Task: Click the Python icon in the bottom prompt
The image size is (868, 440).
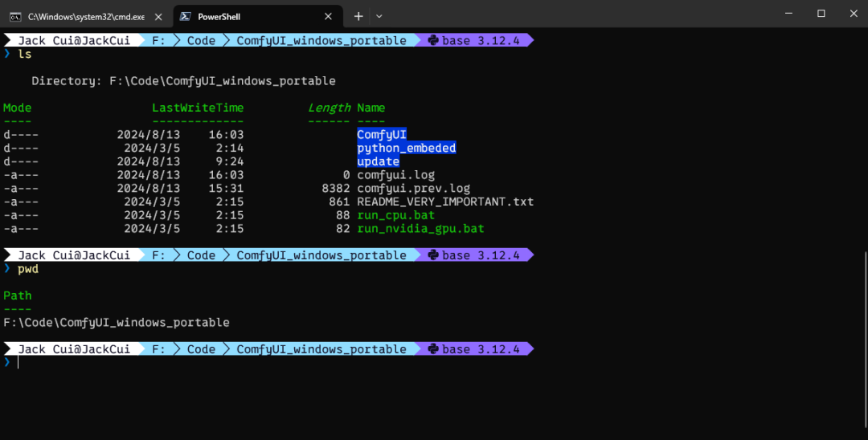Action: click(433, 349)
